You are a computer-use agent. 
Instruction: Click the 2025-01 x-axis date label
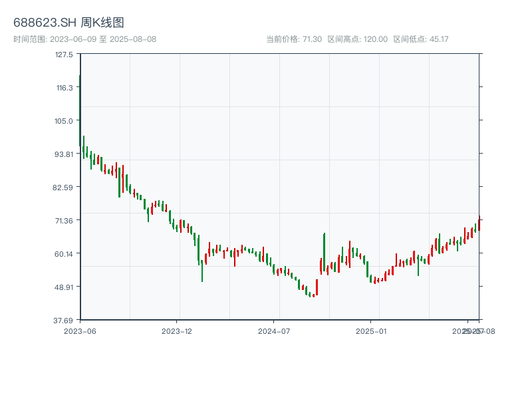tap(372, 331)
